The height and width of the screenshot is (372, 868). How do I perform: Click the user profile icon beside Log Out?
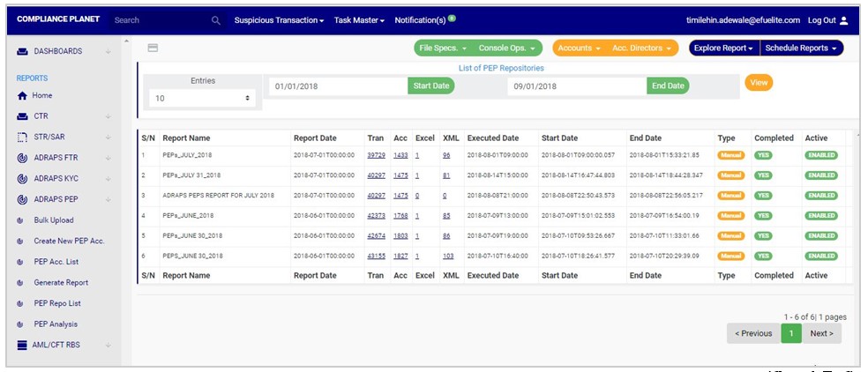(x=843, y=20)
